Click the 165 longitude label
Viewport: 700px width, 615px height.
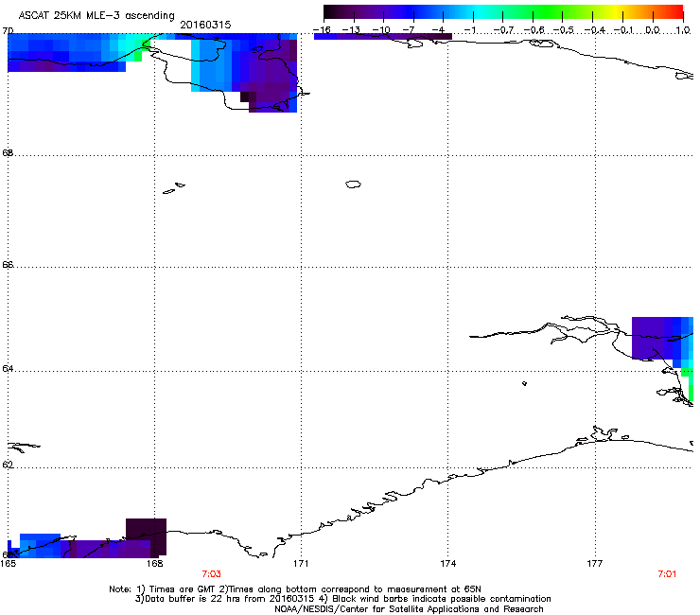[8, 563]
